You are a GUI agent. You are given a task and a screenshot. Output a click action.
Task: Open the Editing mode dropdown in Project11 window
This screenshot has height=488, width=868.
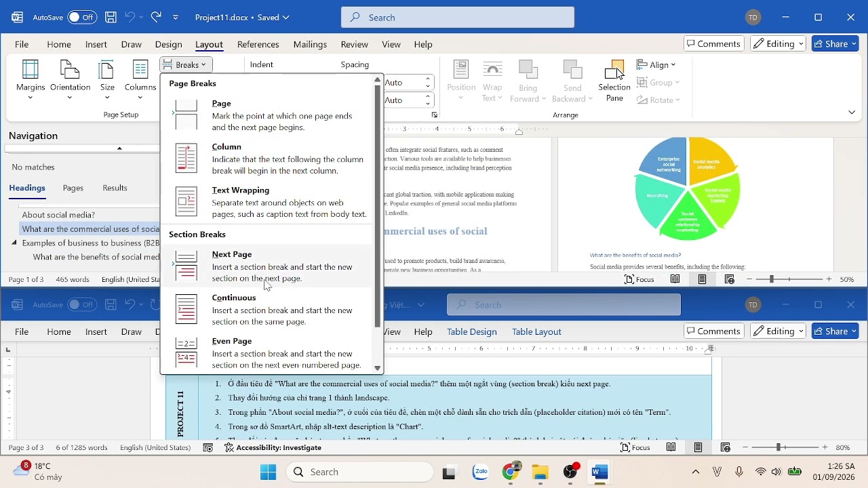(x=778, y=43)
